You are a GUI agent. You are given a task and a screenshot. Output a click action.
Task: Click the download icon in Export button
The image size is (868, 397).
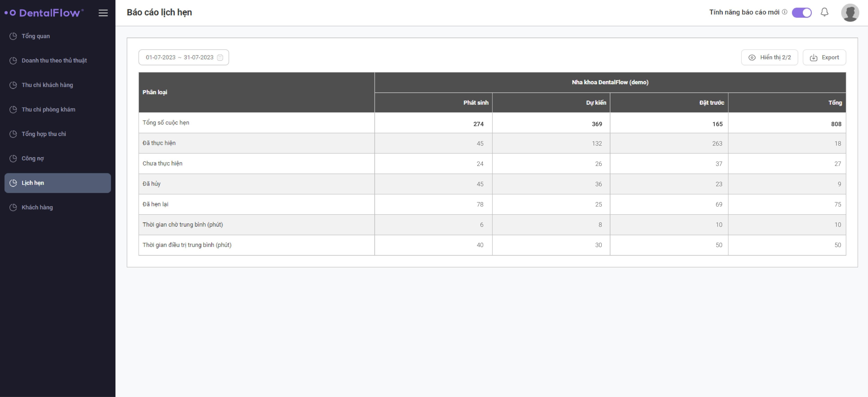coord(814,58)
